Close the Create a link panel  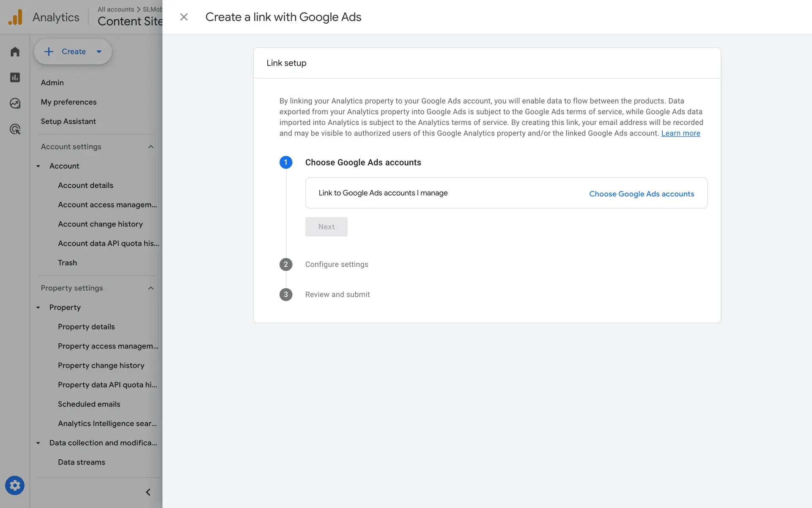(184, 17)
